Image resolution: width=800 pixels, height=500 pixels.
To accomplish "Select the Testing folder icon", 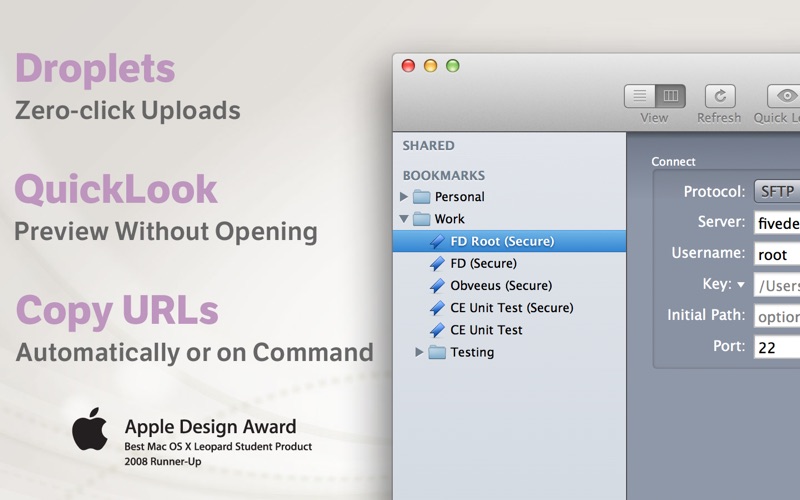I will click(437, 352).
